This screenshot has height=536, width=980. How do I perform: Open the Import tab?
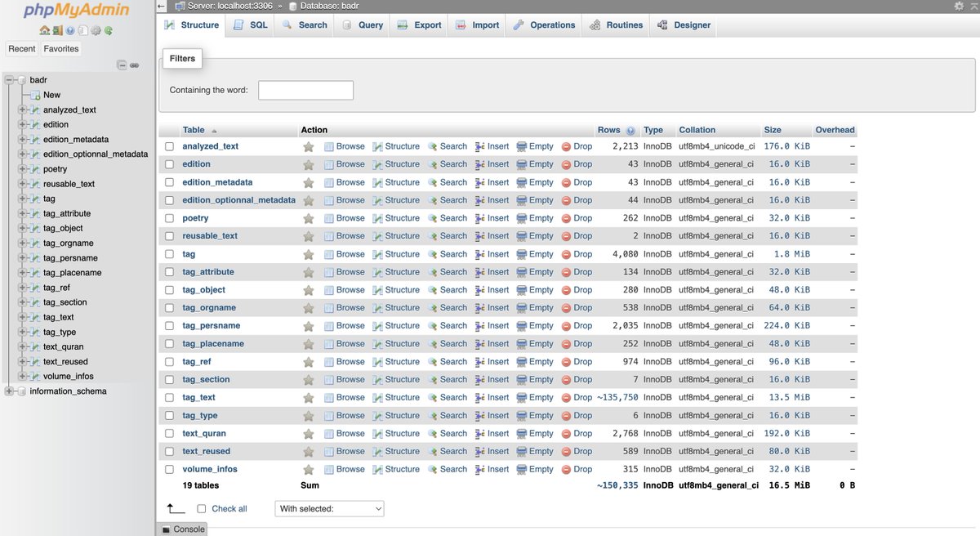tap(477, 25)
